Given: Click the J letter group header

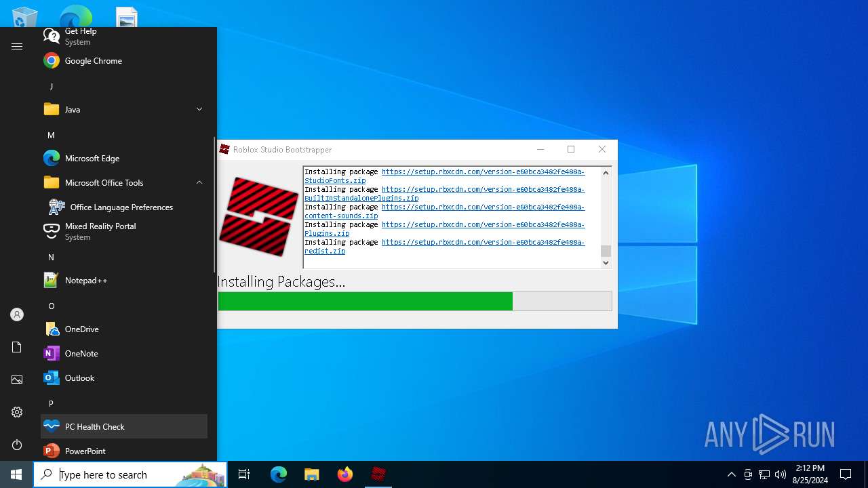Looking at the screenshot, I should pyautogui.click(x=124, y=86).
